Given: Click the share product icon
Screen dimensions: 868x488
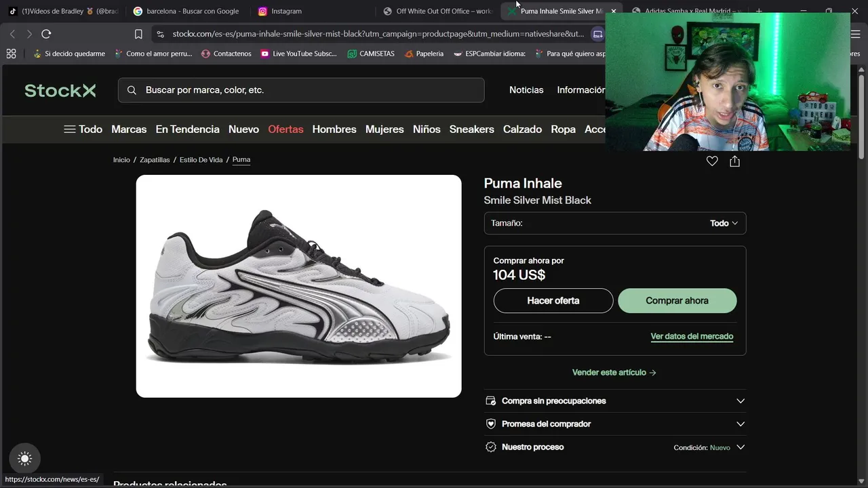Looking at the screenshot, I should point(734,161).
